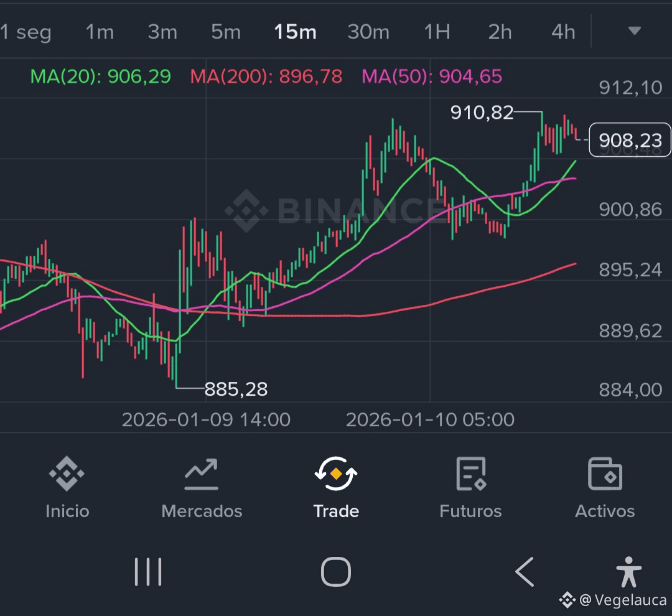Open Futuros document icon
This screenshot has height=616, width=672.
click(x=470, y=475)
